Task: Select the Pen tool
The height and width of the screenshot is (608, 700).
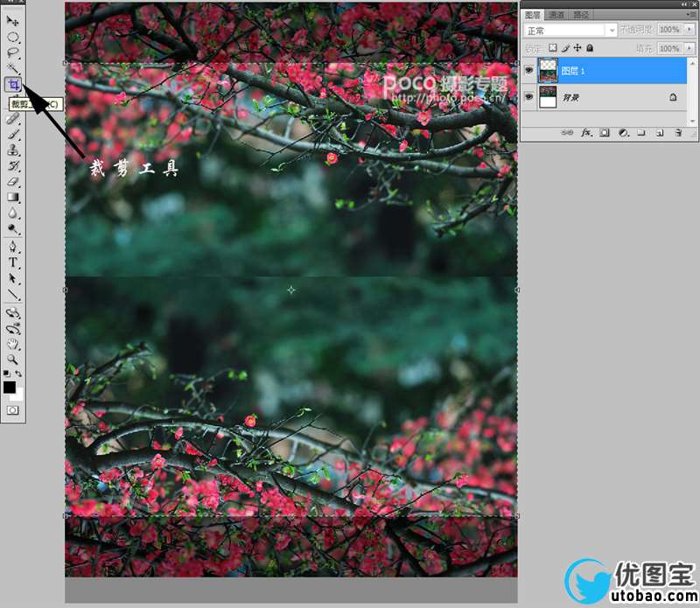Action: coord(12,247)
